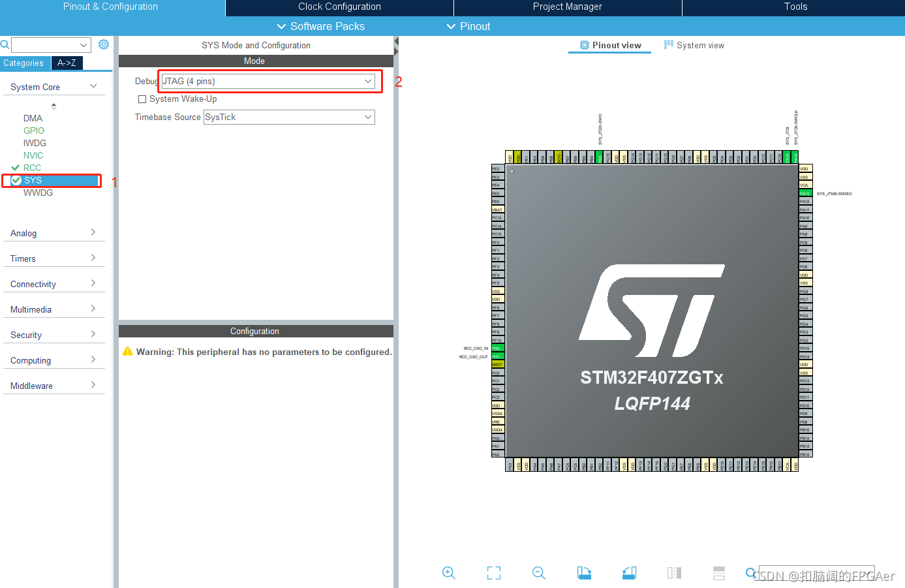Viewport: 905px width, 588px height.
Task: Enable the System Wake-Up checkbox
Action: pos(142,99)
